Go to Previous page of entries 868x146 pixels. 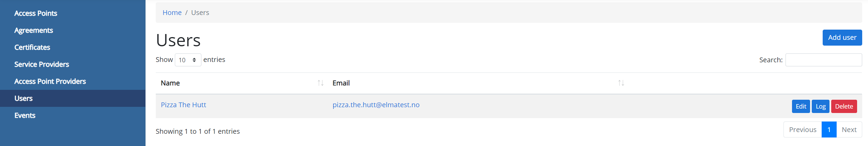click(x=803, y=130)
